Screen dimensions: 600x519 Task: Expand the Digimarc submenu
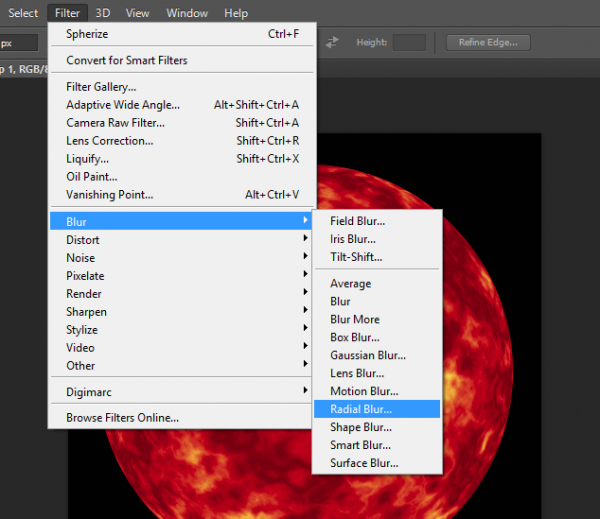[181, 392]
